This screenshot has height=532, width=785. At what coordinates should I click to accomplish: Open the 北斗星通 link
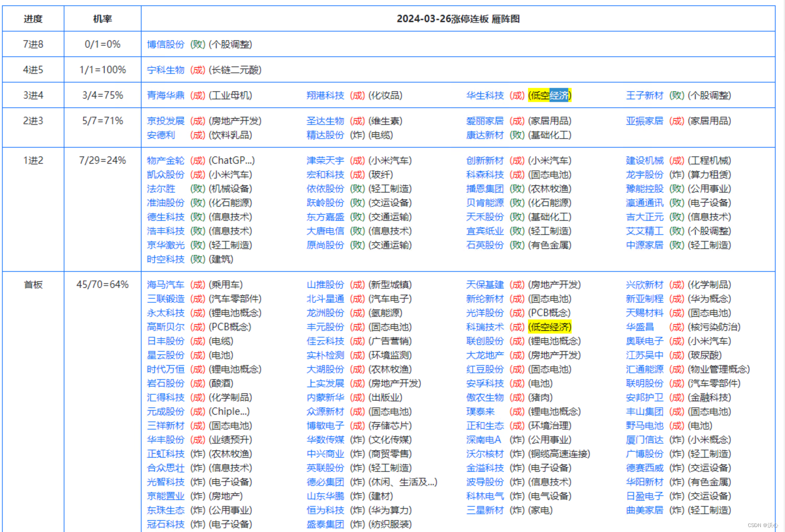325,299
